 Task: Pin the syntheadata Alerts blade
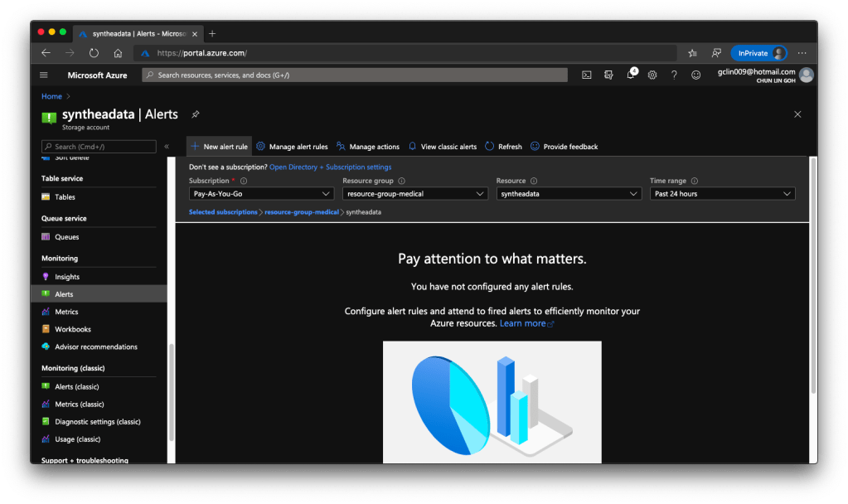[x=196, y=114]
